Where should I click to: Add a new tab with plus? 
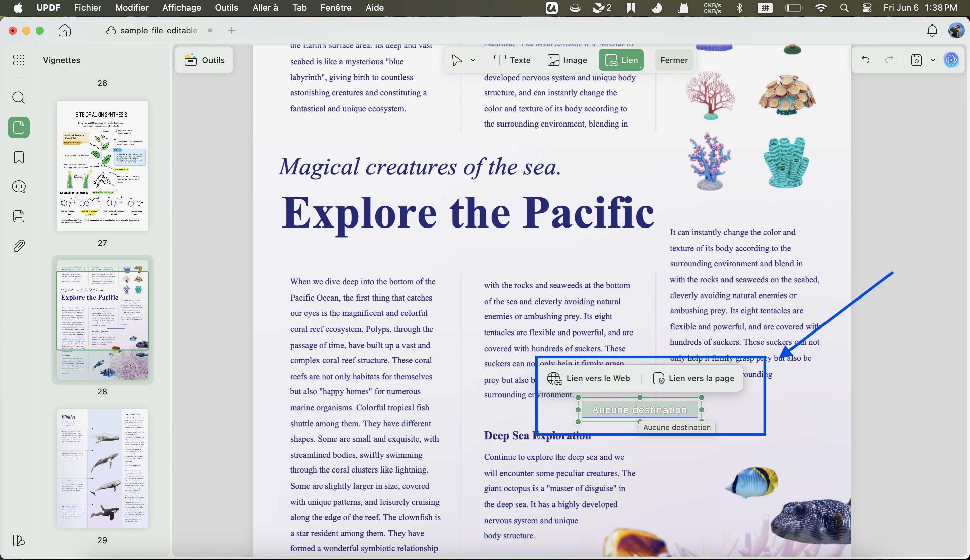pyautogui.click(x=231, y=30)
